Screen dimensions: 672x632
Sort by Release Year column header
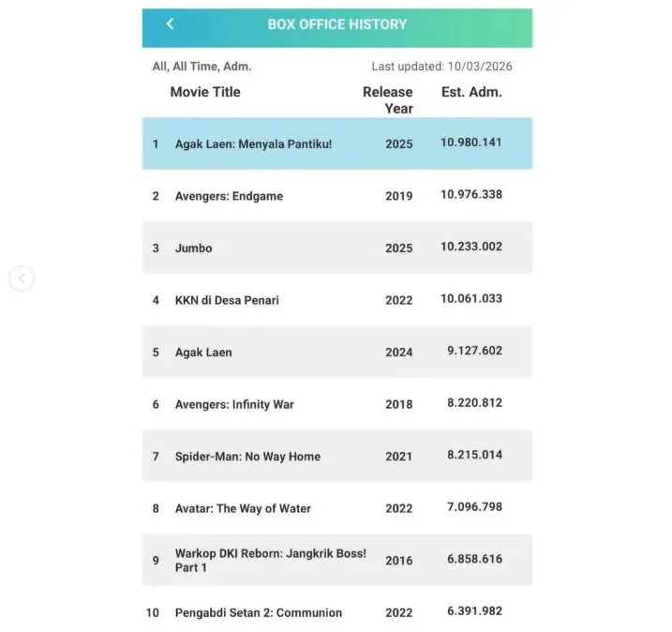[388, 99]
